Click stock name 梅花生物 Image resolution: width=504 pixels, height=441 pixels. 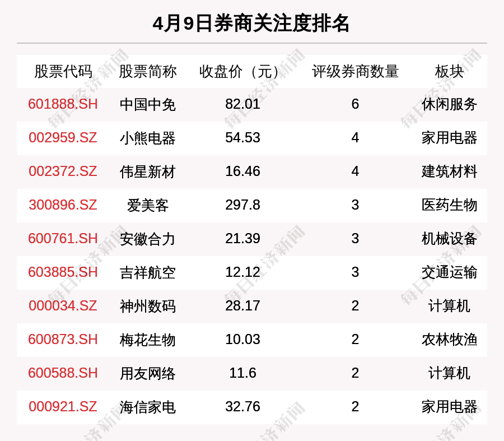(147, 340)
